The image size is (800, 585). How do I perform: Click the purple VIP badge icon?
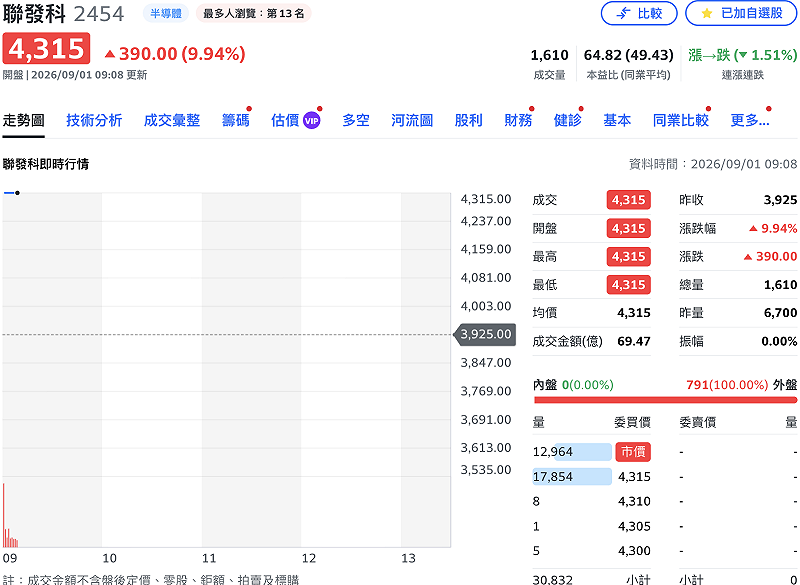(x=312, y=121)
